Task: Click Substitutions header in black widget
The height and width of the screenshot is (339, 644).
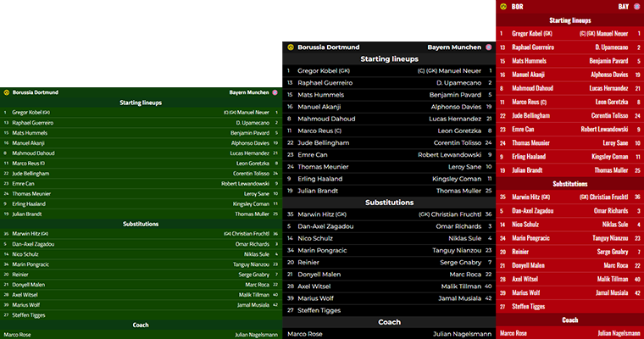Action: [389, 203]
